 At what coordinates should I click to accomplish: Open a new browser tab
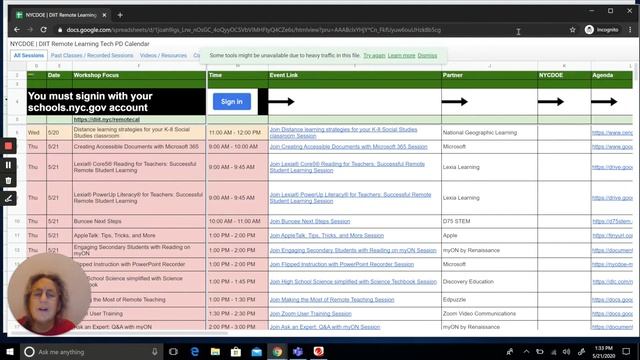click(x=120, y=15)
